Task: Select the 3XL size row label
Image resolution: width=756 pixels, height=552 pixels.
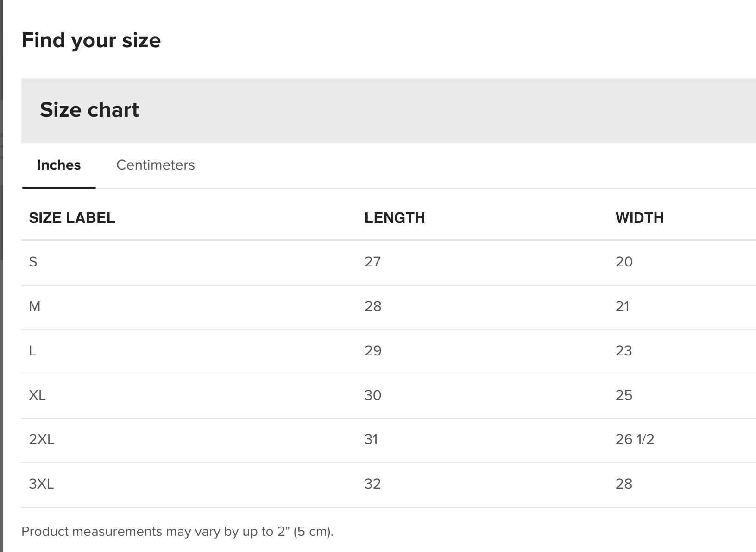Action: click(x=41, y=484)
